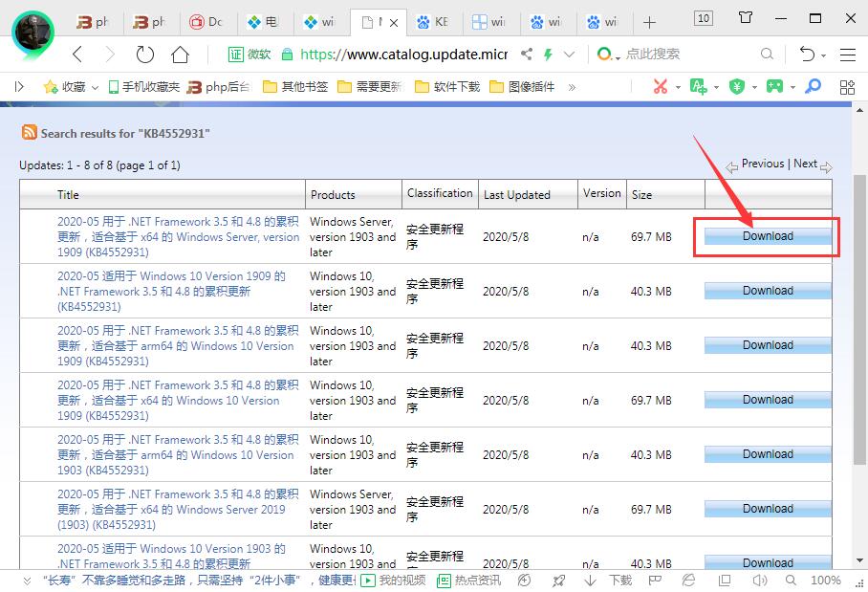Open the arm64 Windows 10 Version 1903 title link

pos(177,454)
